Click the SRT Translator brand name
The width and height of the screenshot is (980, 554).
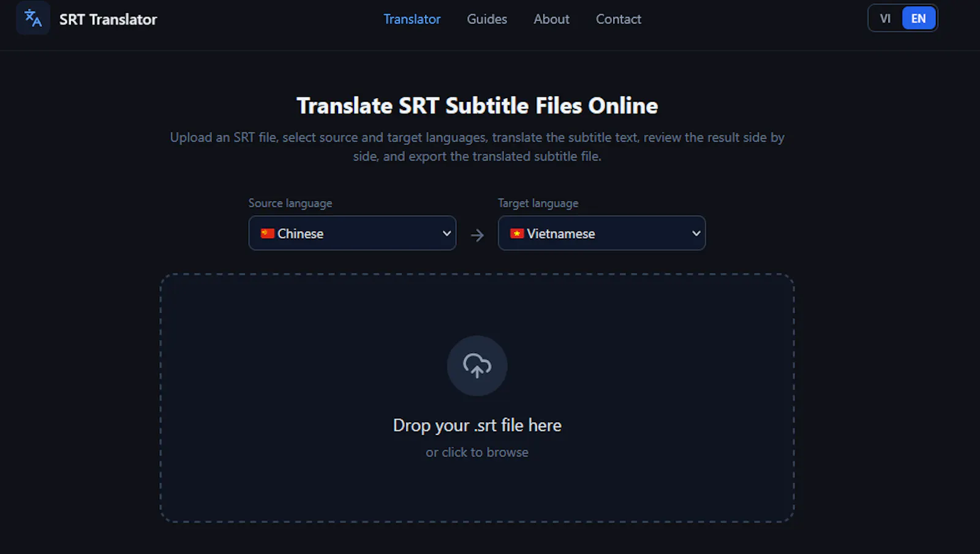[108, 20]
